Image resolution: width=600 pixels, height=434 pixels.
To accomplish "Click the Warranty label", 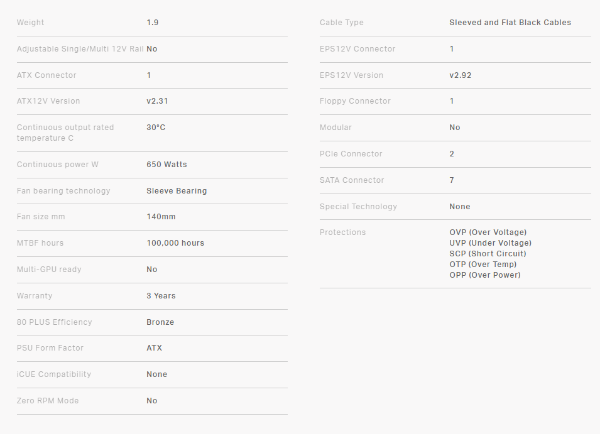I will (35, 296).
